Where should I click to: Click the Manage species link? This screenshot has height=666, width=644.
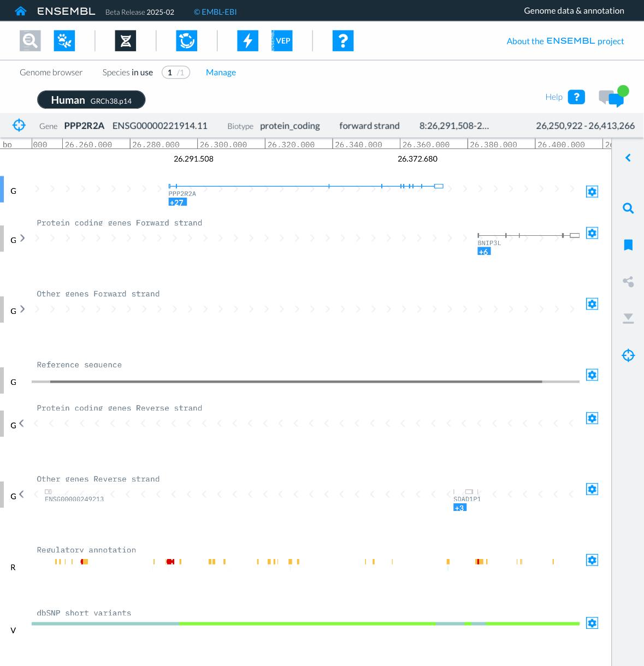[x=221, y=73]
